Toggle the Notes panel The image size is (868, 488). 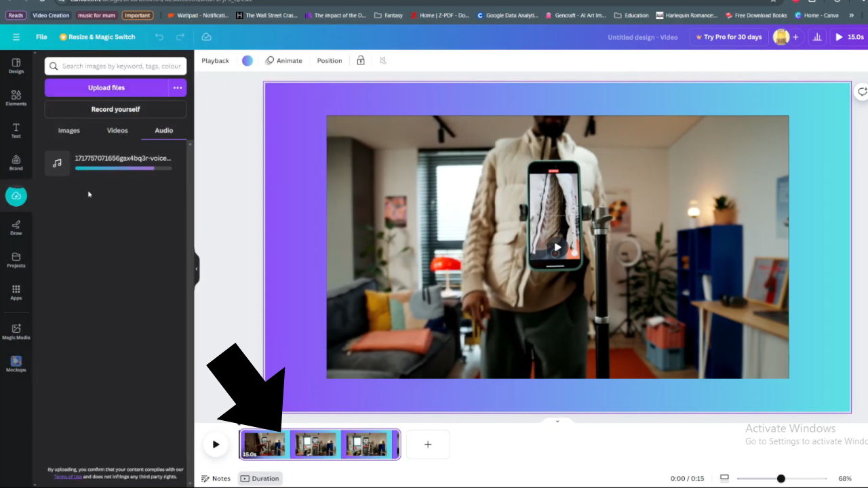point(216,479)
